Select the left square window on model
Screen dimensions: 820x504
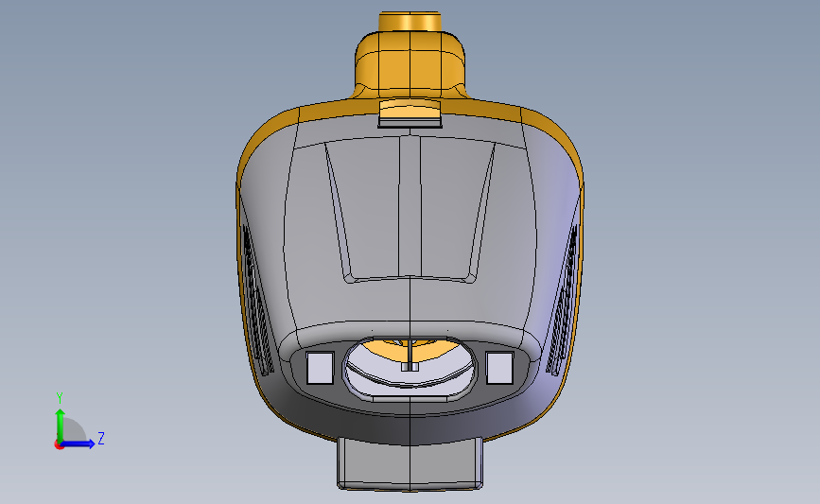click(320, 368)
